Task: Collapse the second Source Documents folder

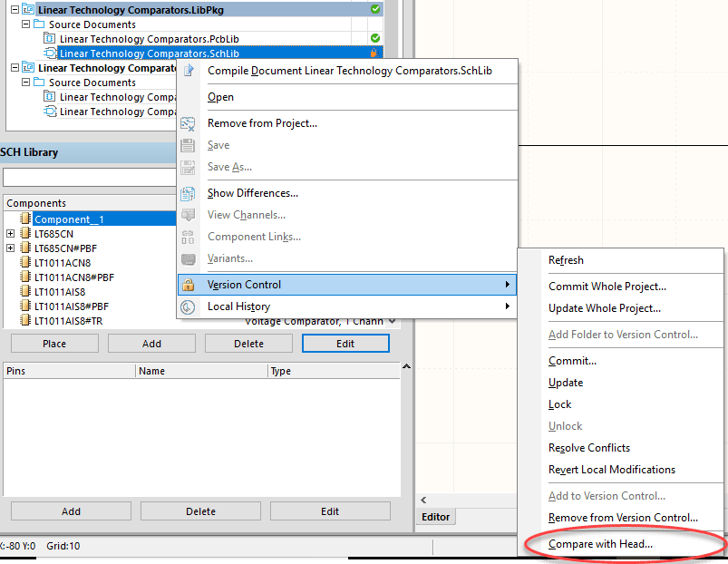Action: 26,82
